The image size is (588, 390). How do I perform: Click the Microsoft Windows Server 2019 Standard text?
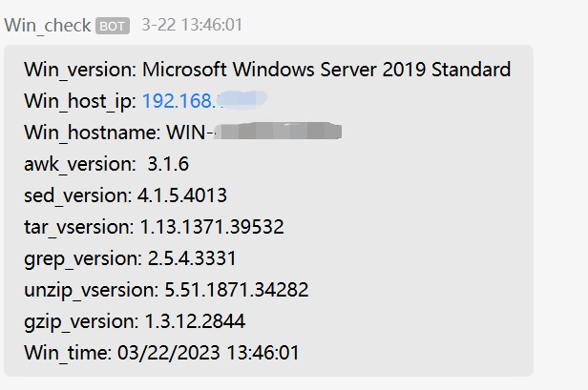pyautogui.click(x=326, y=69)
